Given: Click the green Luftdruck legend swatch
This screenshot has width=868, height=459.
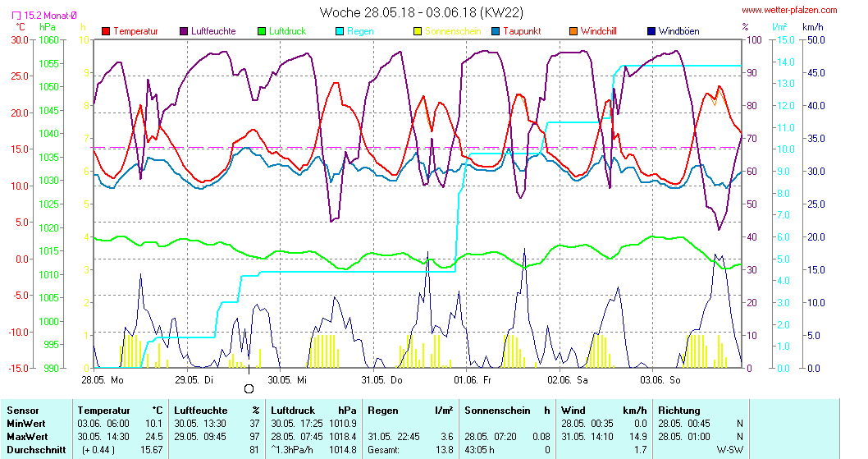Looking at the screenshot, I should point(262,31).
